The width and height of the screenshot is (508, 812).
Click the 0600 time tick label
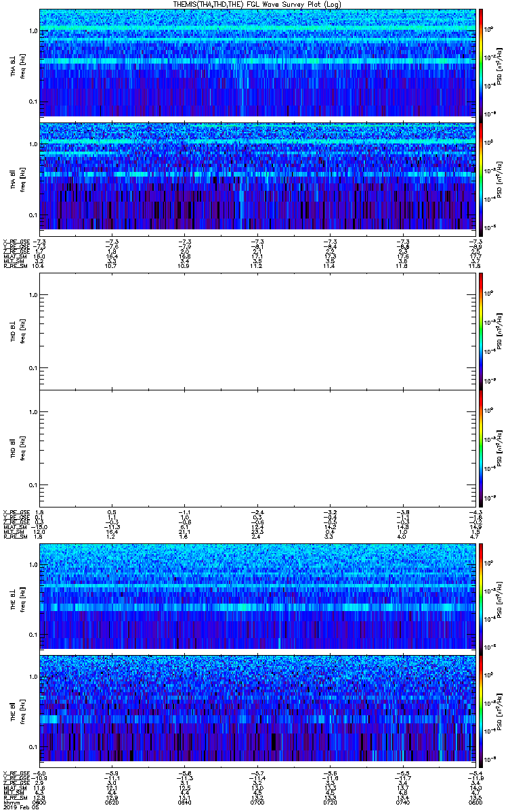[x=40, y=802]
